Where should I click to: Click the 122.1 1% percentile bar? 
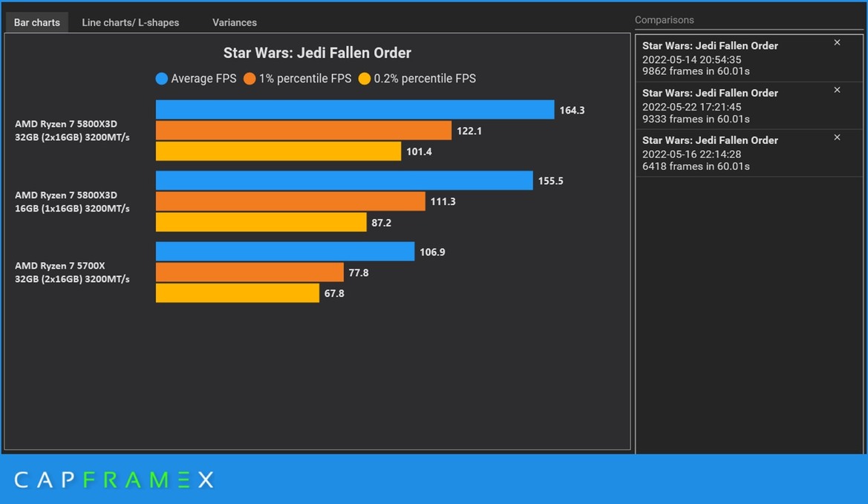tap(304, 131)
